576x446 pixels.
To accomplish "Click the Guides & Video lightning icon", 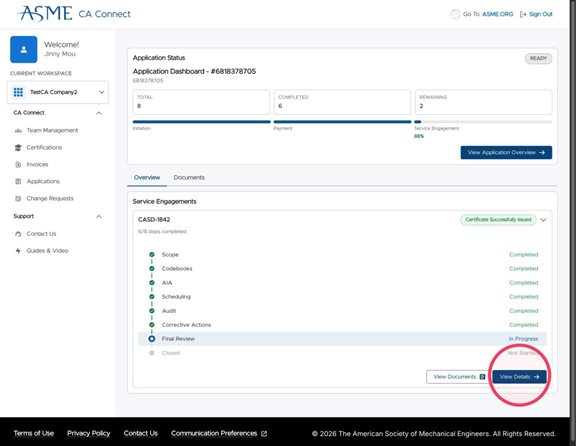I will click(18, 251).
